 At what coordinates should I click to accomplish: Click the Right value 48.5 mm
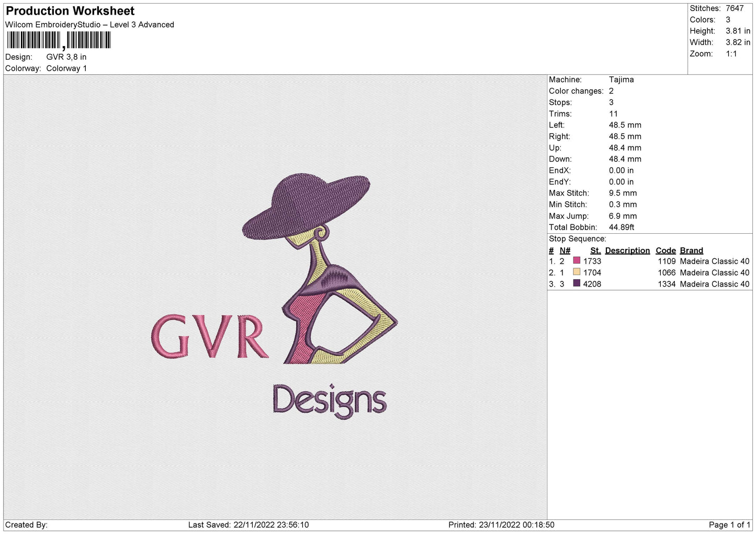(x=625, y=137)
